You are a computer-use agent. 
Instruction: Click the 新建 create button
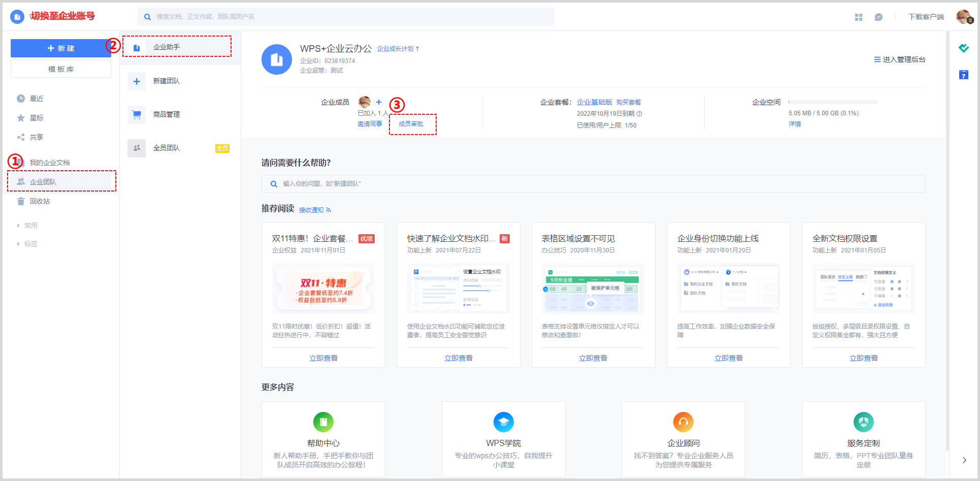click(61, 48)
